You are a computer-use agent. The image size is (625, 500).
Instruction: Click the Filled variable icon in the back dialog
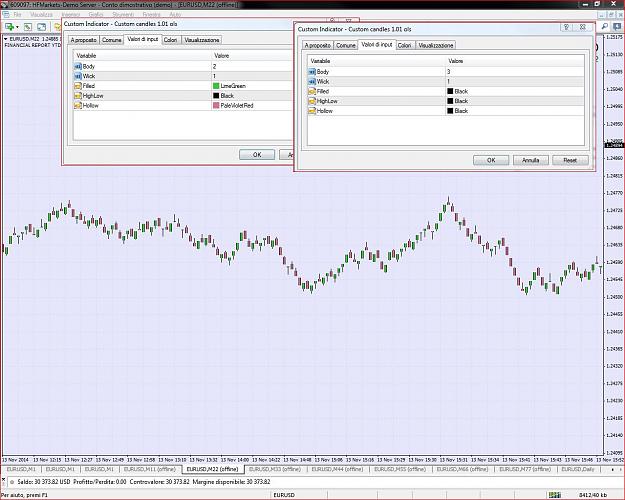[78, 86]
